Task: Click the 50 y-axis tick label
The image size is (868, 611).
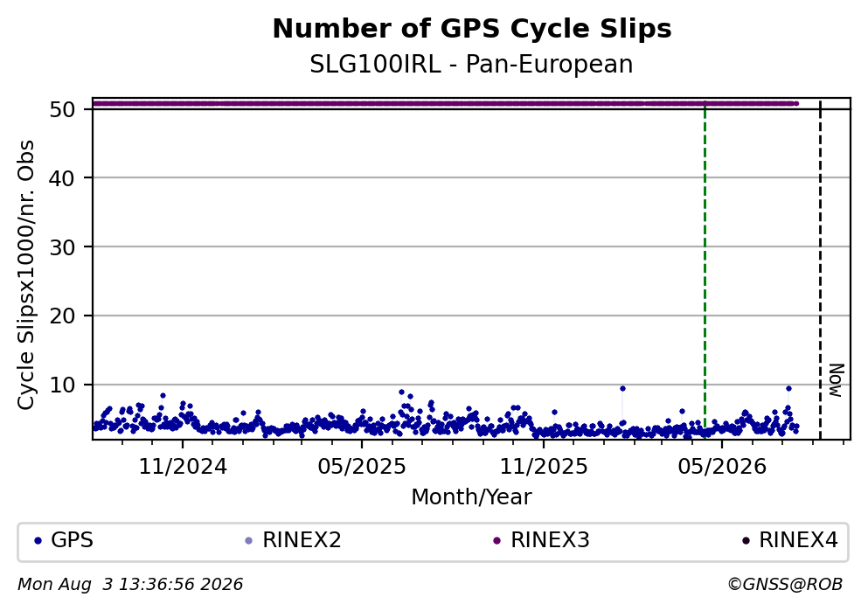Action: tap(62, 109)
